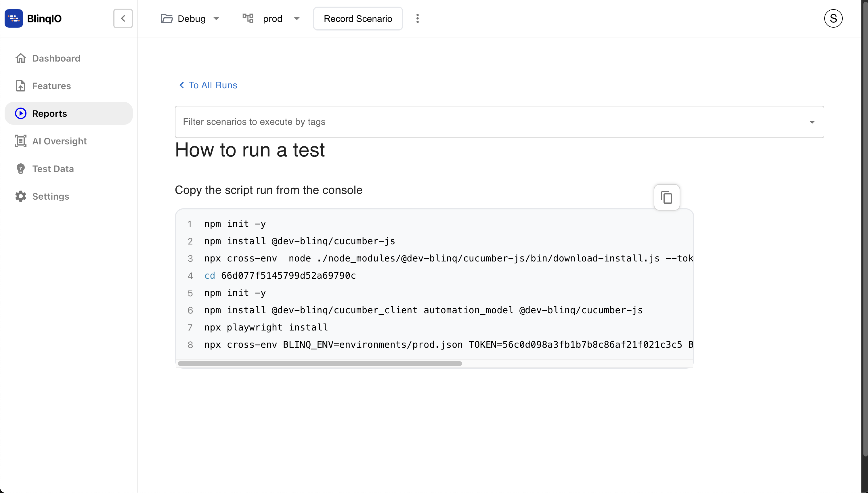Screen dimensions: 868x493
Task: Click the Dashboard home icon
Action: pos(21,58)
